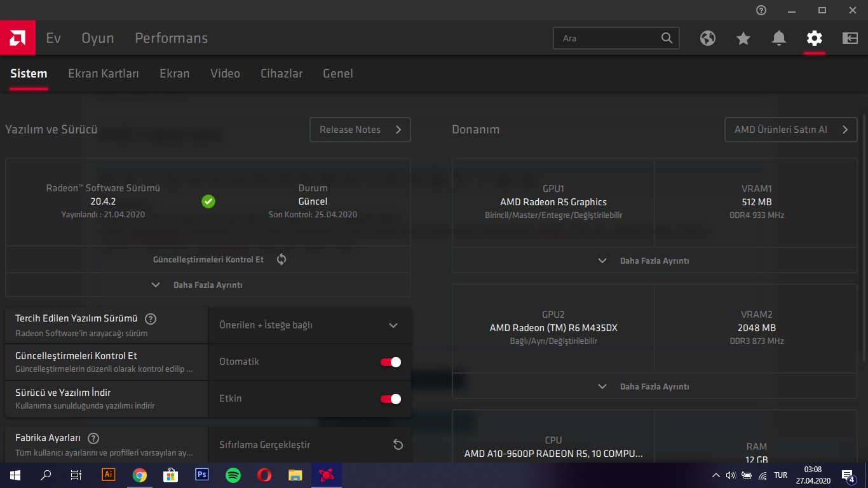Toggle the sidebar panel icon
This screenshot has height=488, width=868.
click(x=850, y=38)
